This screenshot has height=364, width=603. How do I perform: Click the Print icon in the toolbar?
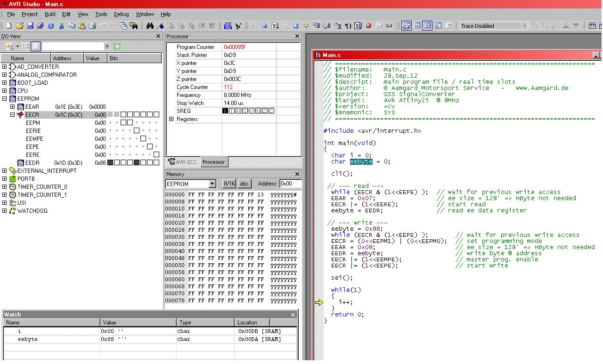click(x=92, y=26)
